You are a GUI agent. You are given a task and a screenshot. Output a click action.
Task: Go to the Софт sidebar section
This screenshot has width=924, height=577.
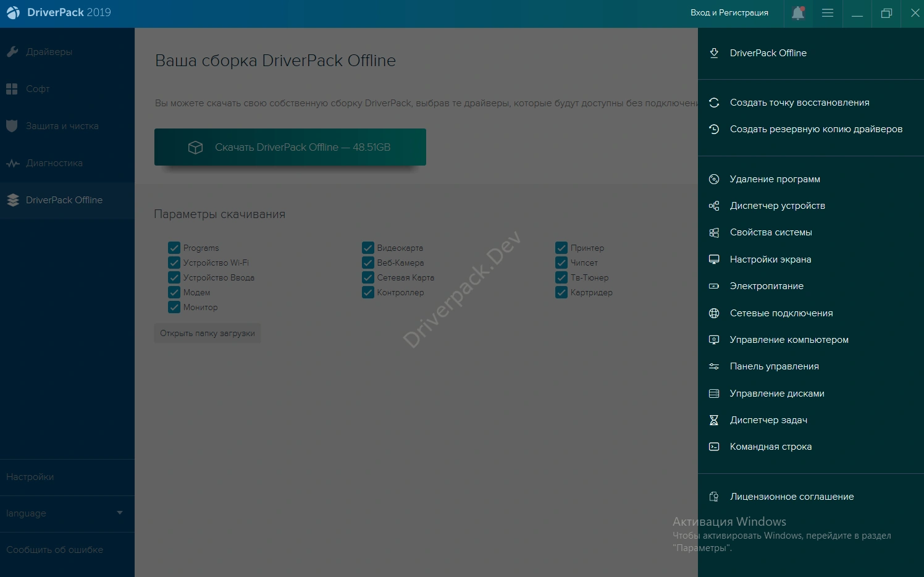(67, 89)
